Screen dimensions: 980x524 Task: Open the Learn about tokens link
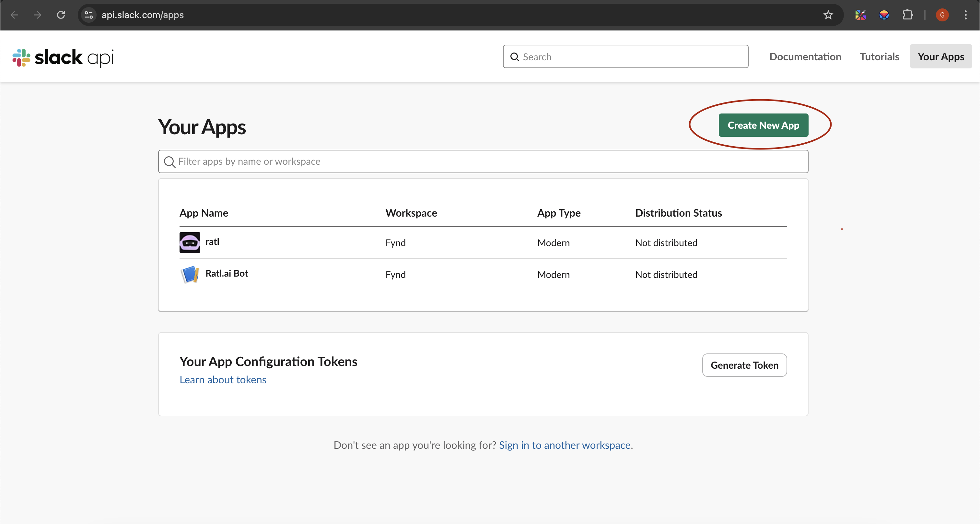(x=223, y=380)
